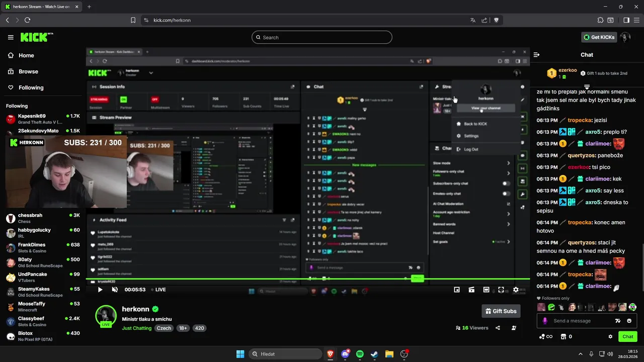The image size is (644, 362).
Task: Open the hamburger sidebar menu
Action: click(11, 37)
